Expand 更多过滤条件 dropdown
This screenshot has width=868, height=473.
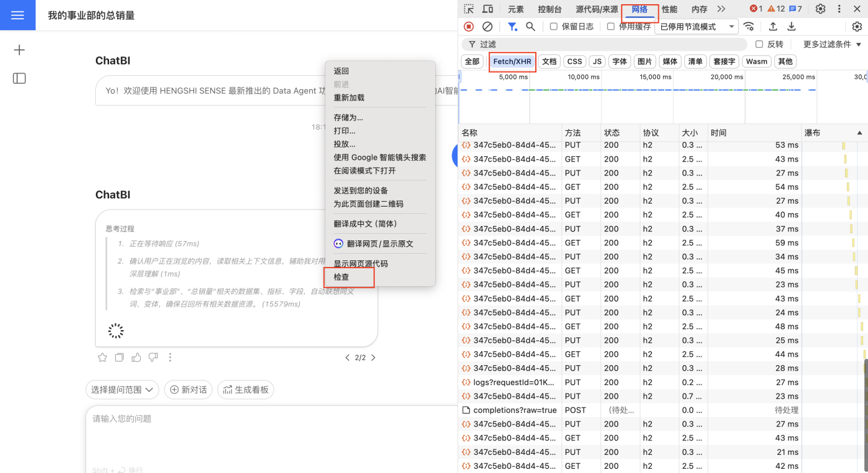coord(832,44)
